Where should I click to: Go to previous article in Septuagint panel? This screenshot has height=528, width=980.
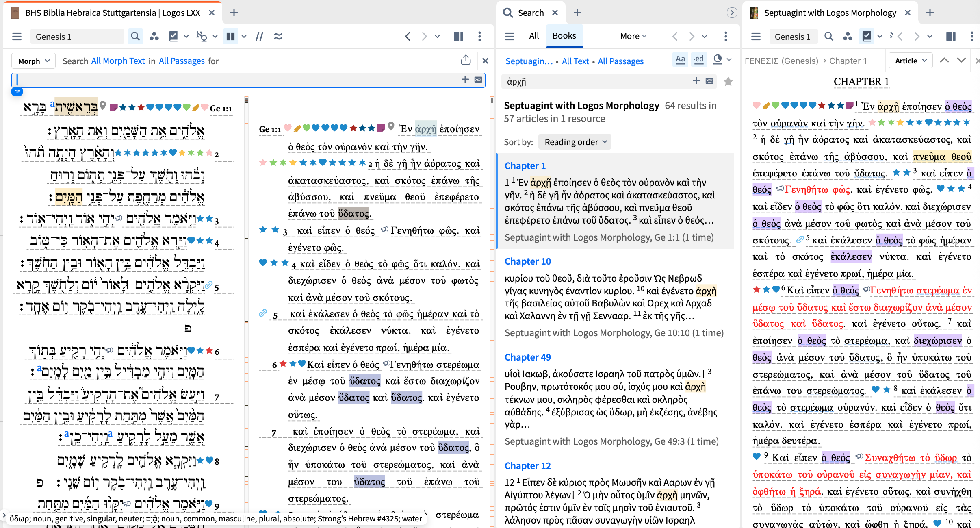[944, 61]
